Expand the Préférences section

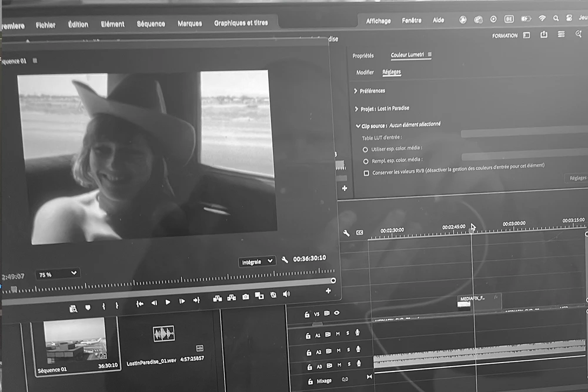click(x=356, y=91)
